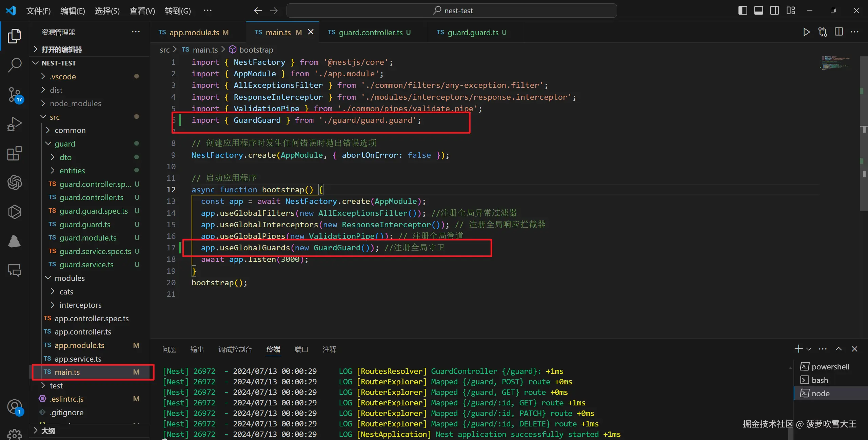Open the Run and Debug view
Viewport: 868px width, 440px height.
tap(15, 124)
